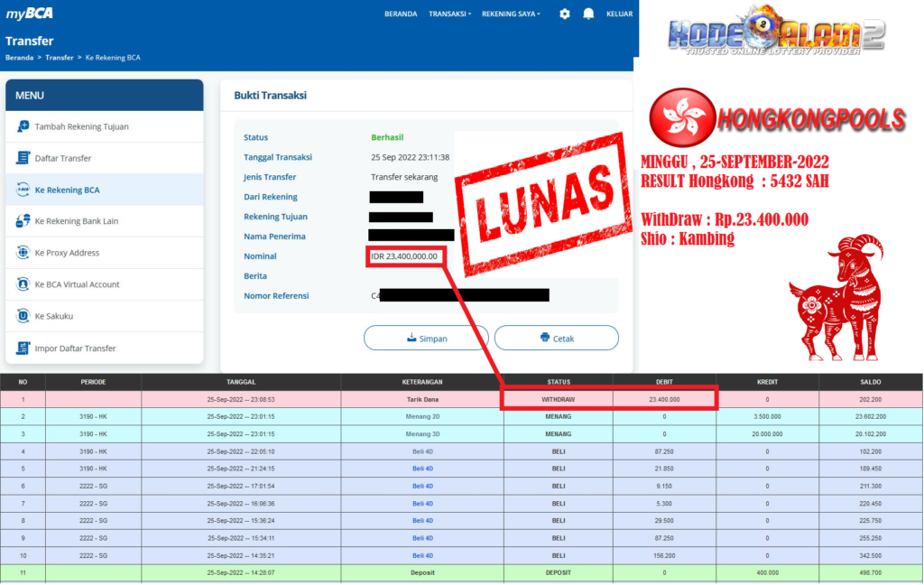
Task: Click Keluar to log out
Action: tap(619, 14)
